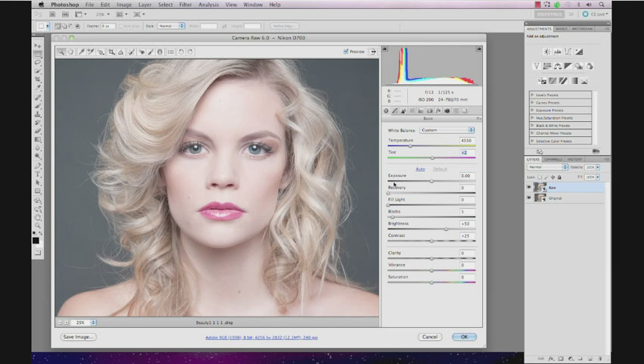Image resolution: width=644 pixels, height=364 pixels.
Task: Open the Tone Curve panel tab icon
Action: (x=395, y=110)
